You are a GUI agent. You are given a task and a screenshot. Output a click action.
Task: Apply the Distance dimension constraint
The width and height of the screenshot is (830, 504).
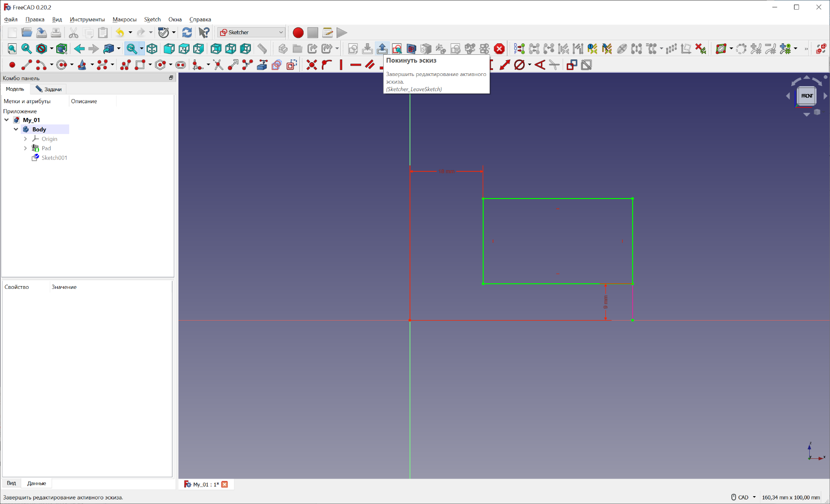tap(505, 65)
